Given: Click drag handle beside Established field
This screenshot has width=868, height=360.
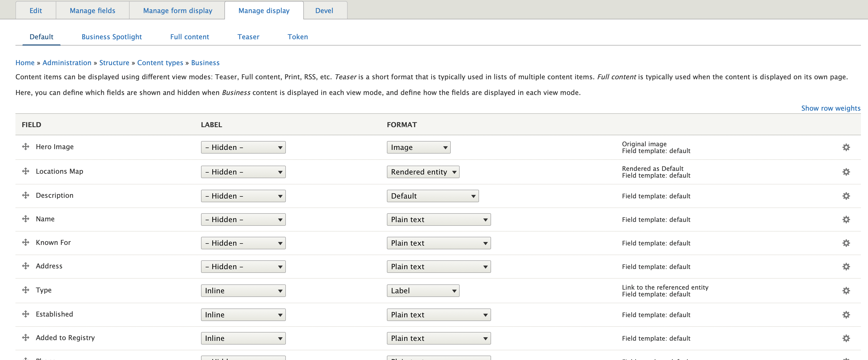Looking at the screenshot, I should click(26, 314).
